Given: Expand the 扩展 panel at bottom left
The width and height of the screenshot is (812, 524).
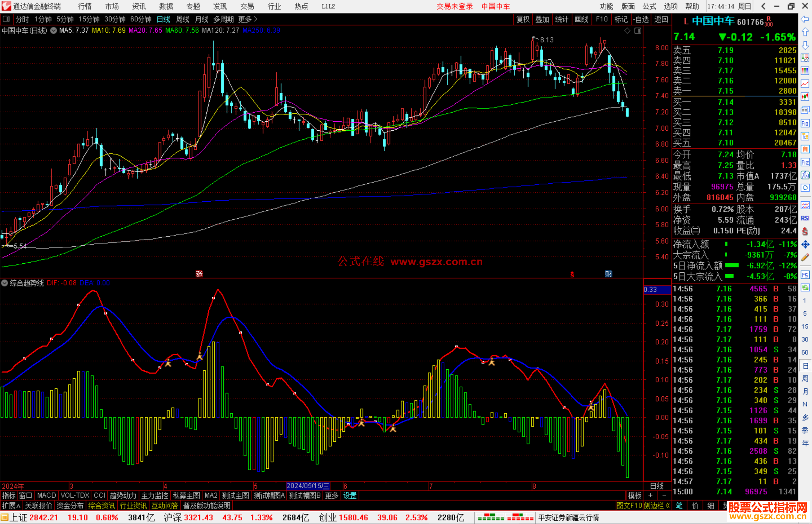Looking at the screenshot, I should 11,506.
